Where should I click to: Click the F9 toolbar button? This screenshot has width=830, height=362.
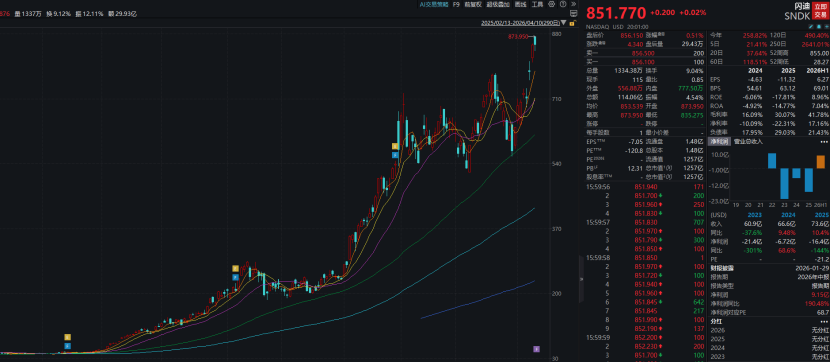(x=456, y=4)
